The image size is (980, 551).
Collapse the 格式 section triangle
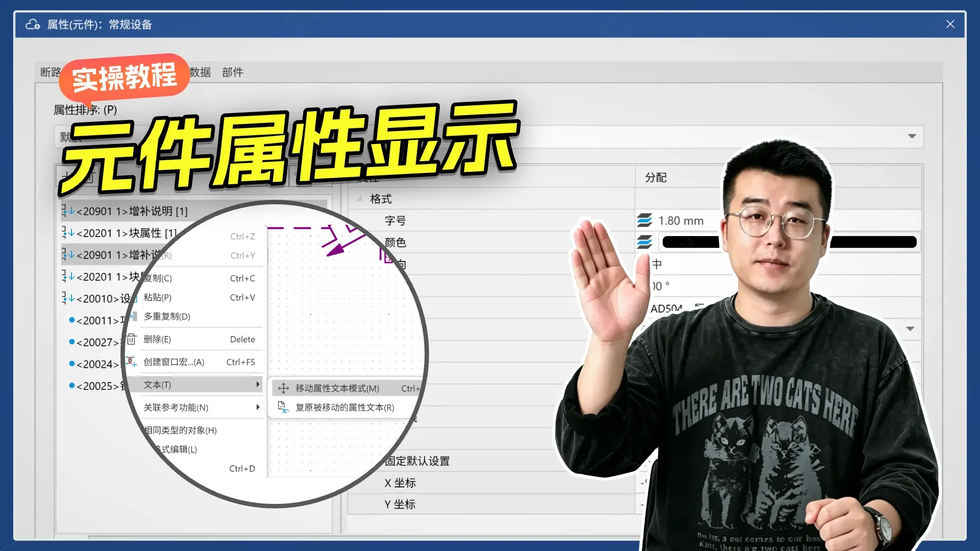pyautogui.click(x=359, y=199)
